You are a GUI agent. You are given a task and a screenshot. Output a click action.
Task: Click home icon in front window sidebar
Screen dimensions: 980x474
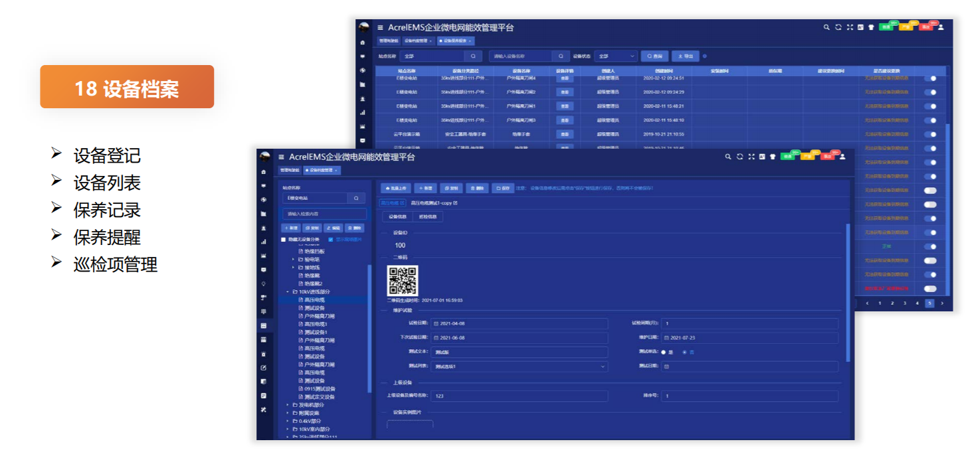(x=264, y=171)
